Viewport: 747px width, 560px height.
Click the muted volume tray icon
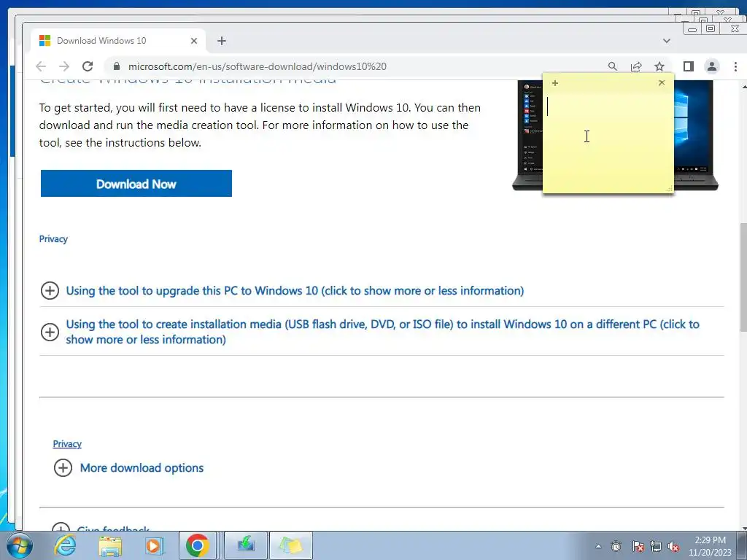click(673, 547)
